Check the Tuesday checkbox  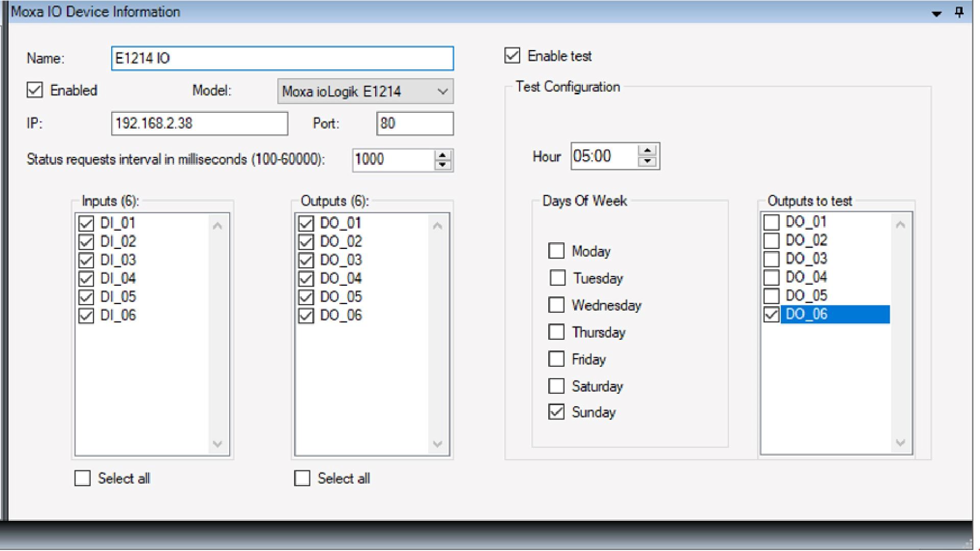(x=557, y=278)
